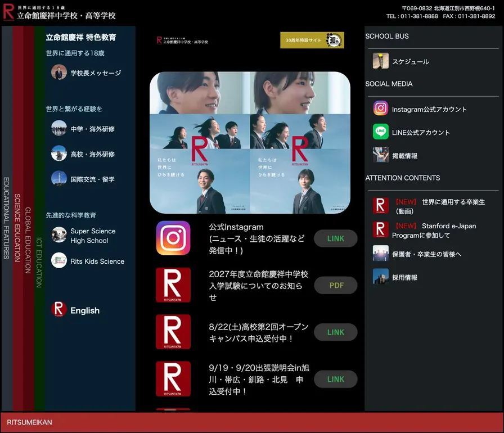The image size is (504, 433).
Task: Open 保護者・卒業生の皆様へ link
Action: click(426, 254)
